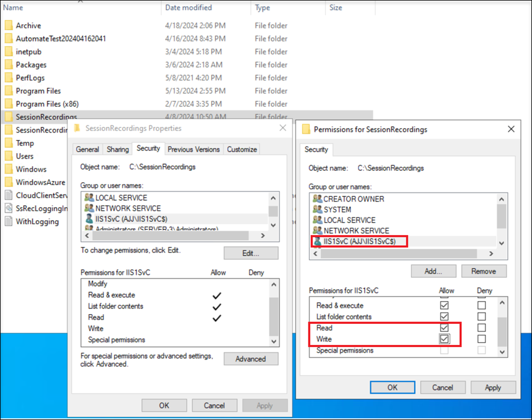Click the SYSTEM group icon in Permissions dialog

click(317, 209)
